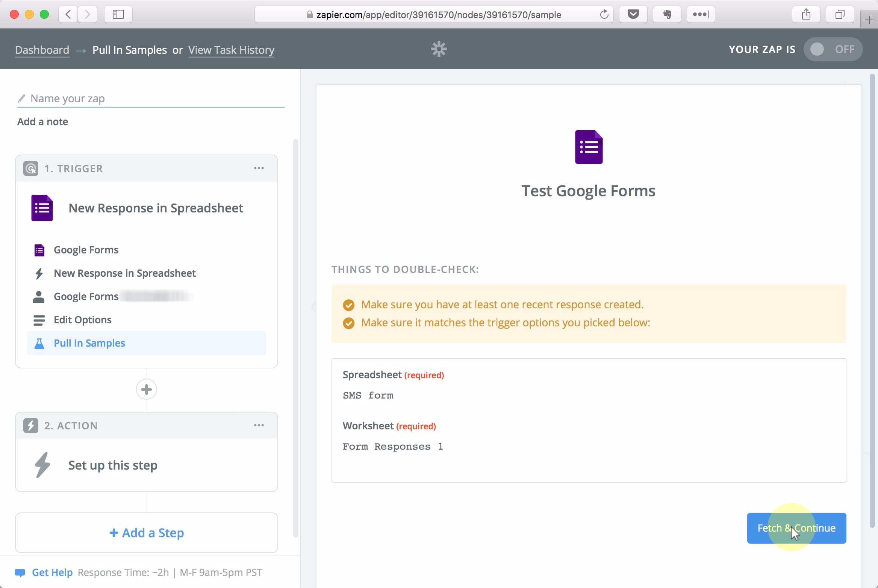This screenshot has height=588, width=878.
Task: Turn the zap ON with toggle
Action: [833, 49]
